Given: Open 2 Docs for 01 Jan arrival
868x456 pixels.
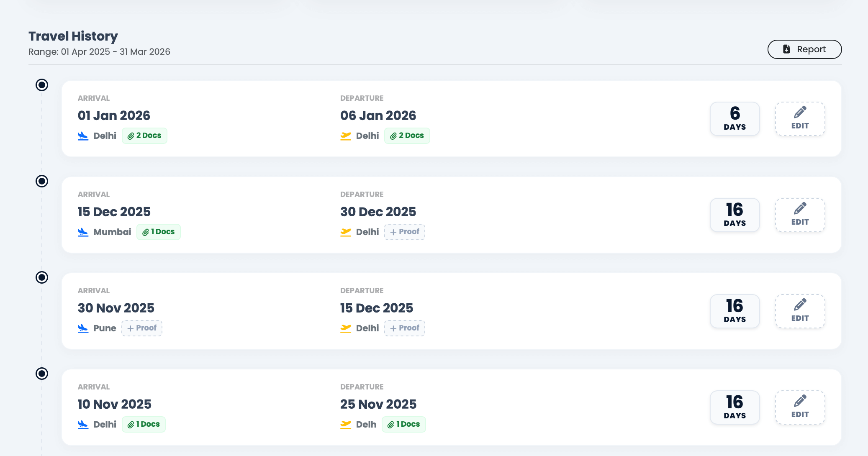Looking at the screenshot, I should point(144,136).
